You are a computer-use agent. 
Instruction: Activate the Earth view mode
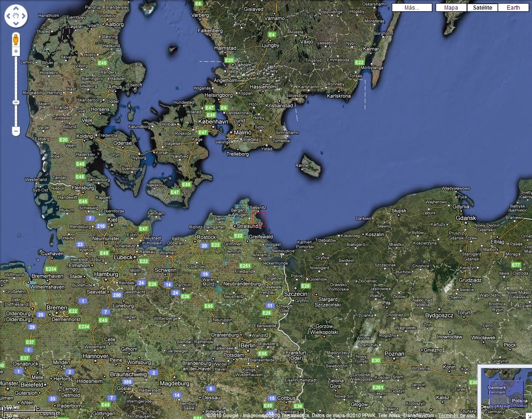tap(513, 7)
